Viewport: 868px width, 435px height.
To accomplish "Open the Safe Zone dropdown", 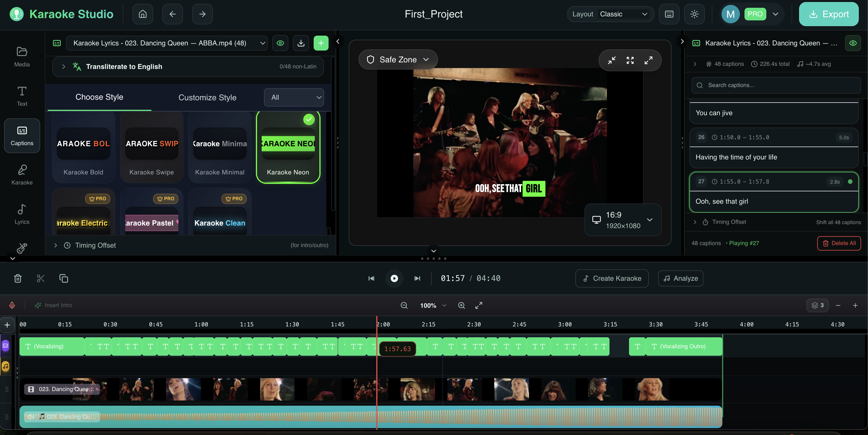I will [x=398, y=60].
